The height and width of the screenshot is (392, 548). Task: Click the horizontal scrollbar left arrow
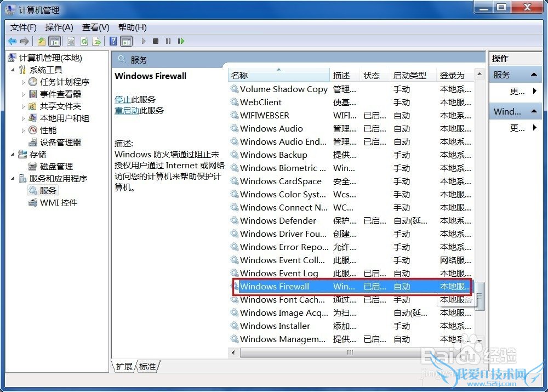pos(233,353)
